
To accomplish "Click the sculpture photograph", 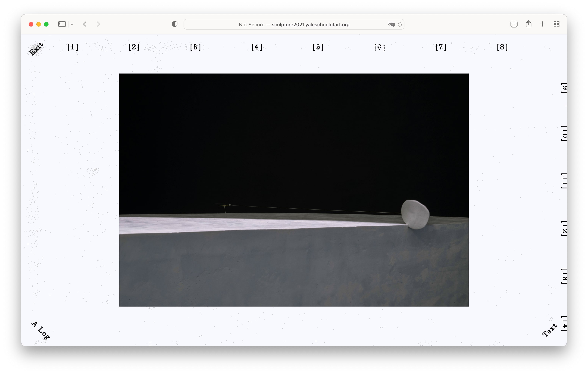I will [294, 190].
